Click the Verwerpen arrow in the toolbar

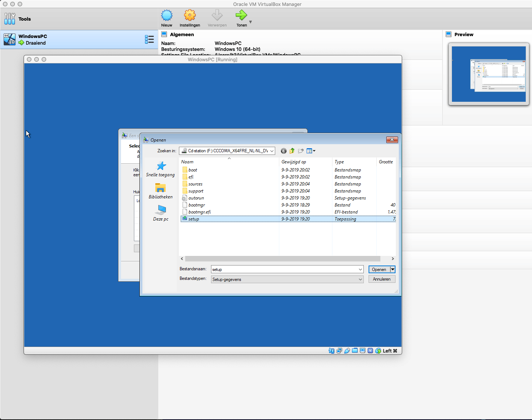pos(217,15)
